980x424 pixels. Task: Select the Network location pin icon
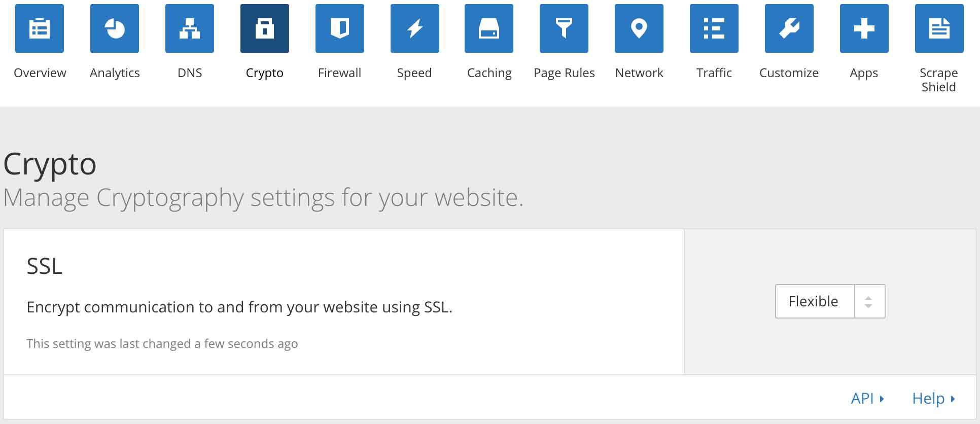(x=639, y=28)
